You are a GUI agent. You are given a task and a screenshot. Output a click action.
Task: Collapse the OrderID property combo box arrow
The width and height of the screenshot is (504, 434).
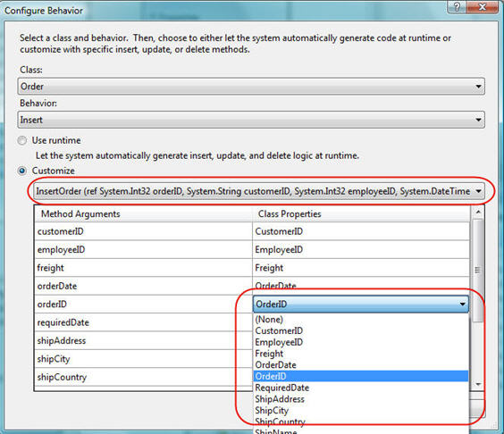point(463,304)
